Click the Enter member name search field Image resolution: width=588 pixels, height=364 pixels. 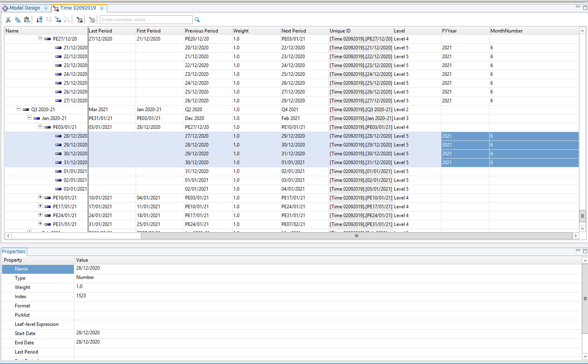pyautogui.click(x=146, y=20)
